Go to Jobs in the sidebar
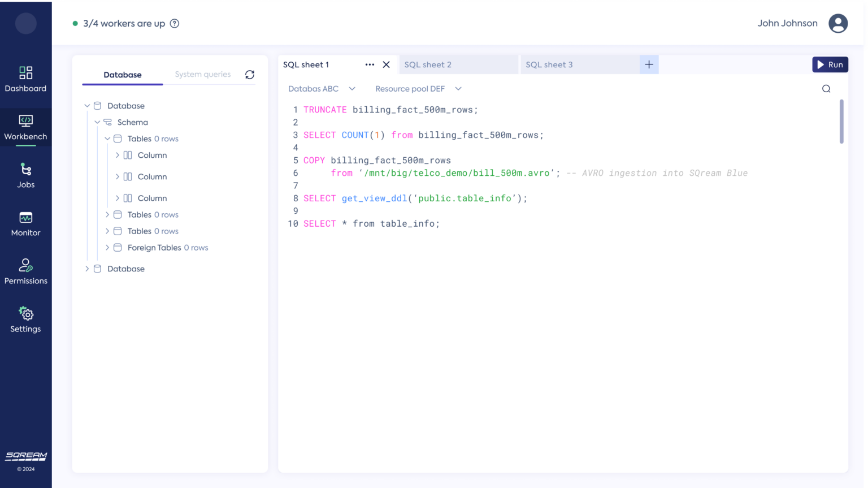The width and height of the screenshot is (868, 488). (x=25, y=175)
